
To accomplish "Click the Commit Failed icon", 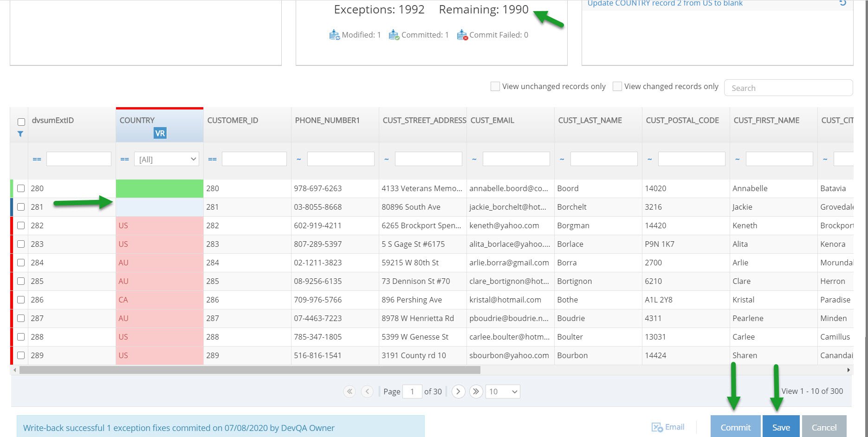I will (462, 35).
